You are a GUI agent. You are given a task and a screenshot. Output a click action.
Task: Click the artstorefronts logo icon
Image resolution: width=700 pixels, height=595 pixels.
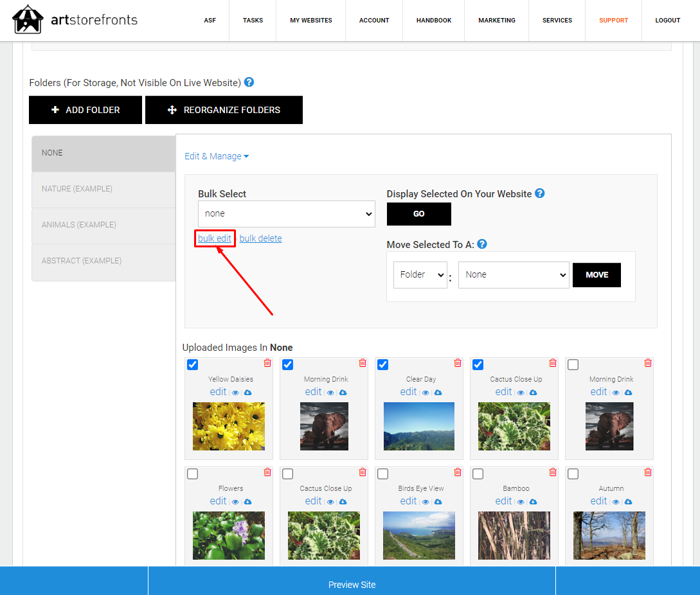(28, 20)
